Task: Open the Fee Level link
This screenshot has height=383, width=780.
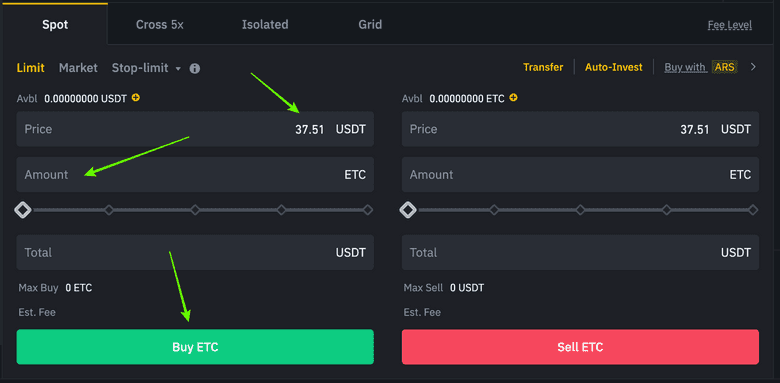Action: coord(730,25)
